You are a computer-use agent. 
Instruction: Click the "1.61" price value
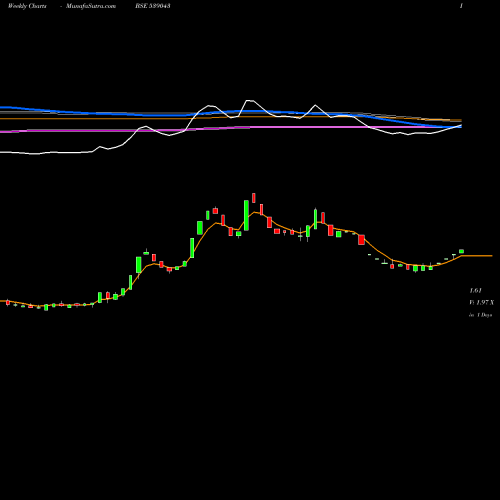(476, 290)
